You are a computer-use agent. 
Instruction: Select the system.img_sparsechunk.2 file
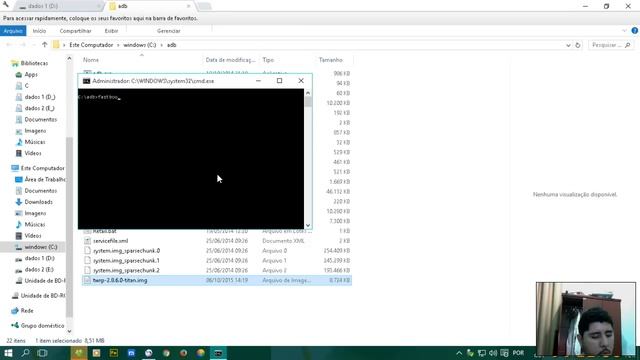(x=126, y=270)
